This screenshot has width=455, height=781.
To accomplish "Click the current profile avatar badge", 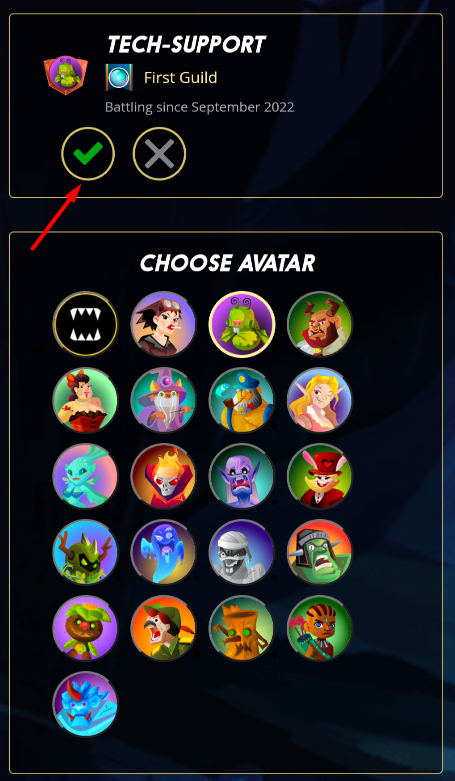I will coord(66,75).
